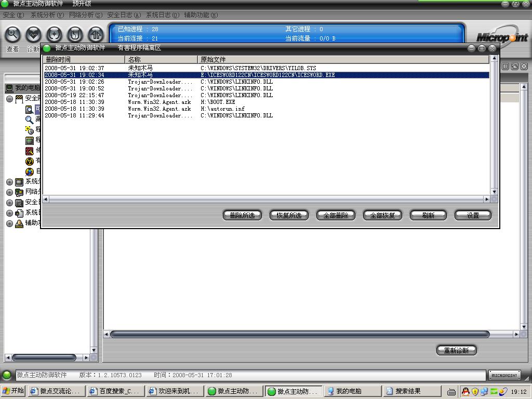Image resolution: width=532 pixels, height=399 pixels.
Task: Open the 开始 start button
Action: coord(14,391)
